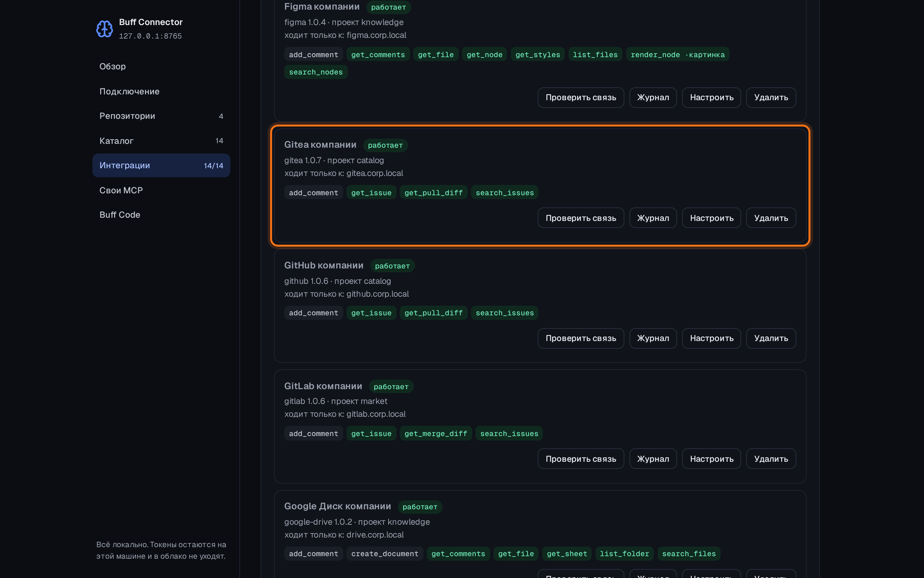
Task: Check connection for GitHub компании
Action: 581,338
